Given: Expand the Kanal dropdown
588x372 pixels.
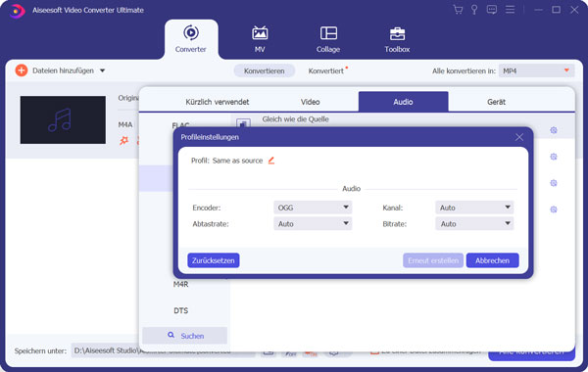Looking at the screenshot, I should [474, 208].
